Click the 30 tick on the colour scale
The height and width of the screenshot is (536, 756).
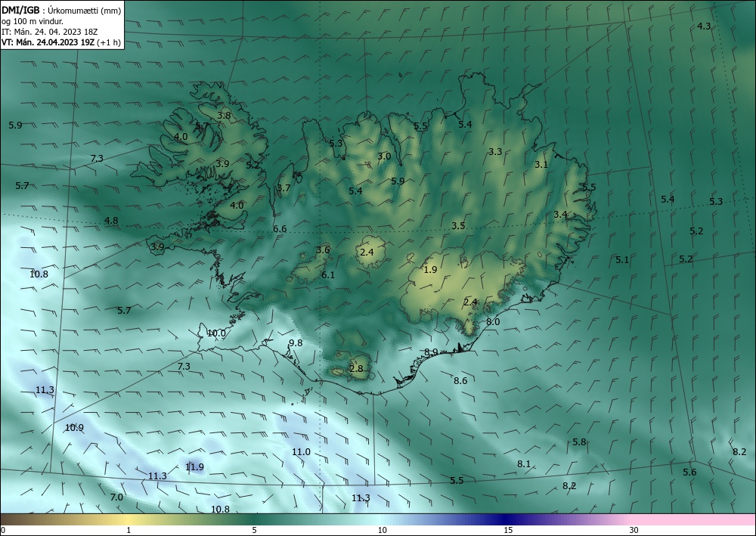[x=634, y=530]
